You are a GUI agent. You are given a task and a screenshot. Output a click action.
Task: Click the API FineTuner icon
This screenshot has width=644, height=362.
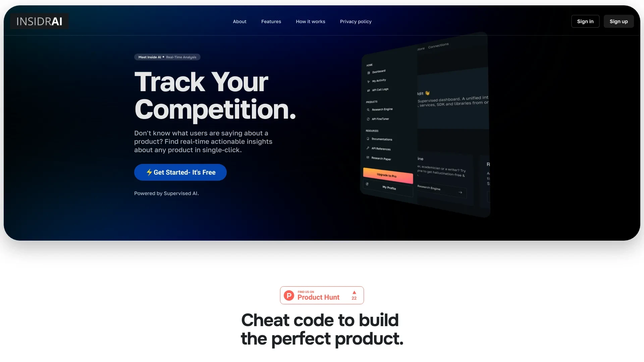[x=368, y=119]
